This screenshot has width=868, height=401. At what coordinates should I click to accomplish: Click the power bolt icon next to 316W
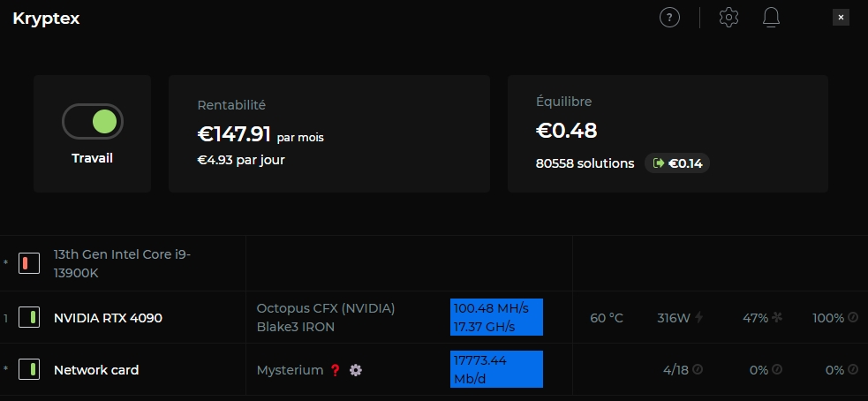coord(699,317)
